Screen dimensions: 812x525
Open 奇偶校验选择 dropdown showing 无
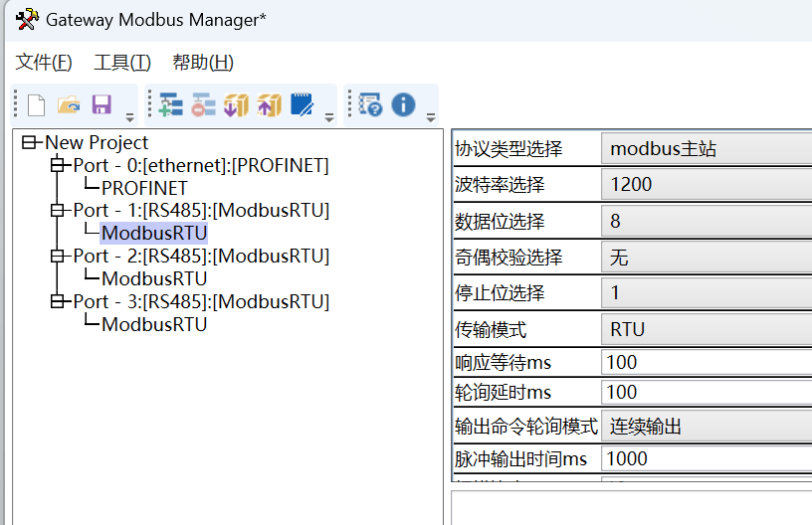click(x=707, y=258)
